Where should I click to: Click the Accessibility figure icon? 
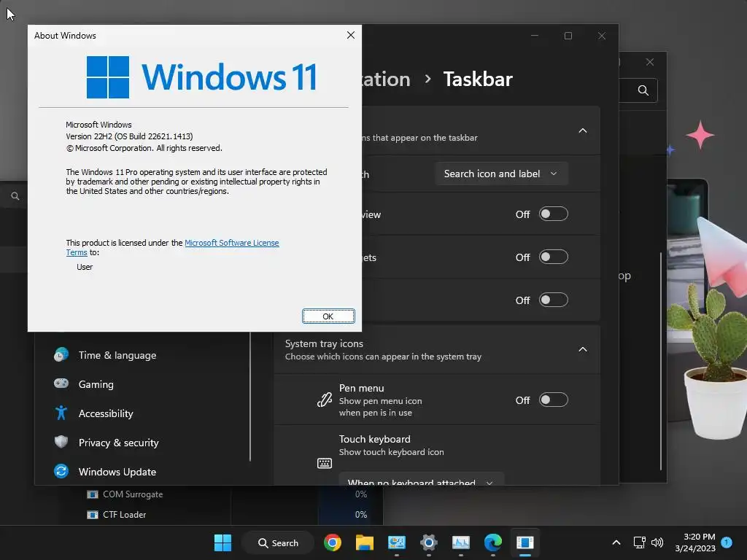[x=61, y=413]
